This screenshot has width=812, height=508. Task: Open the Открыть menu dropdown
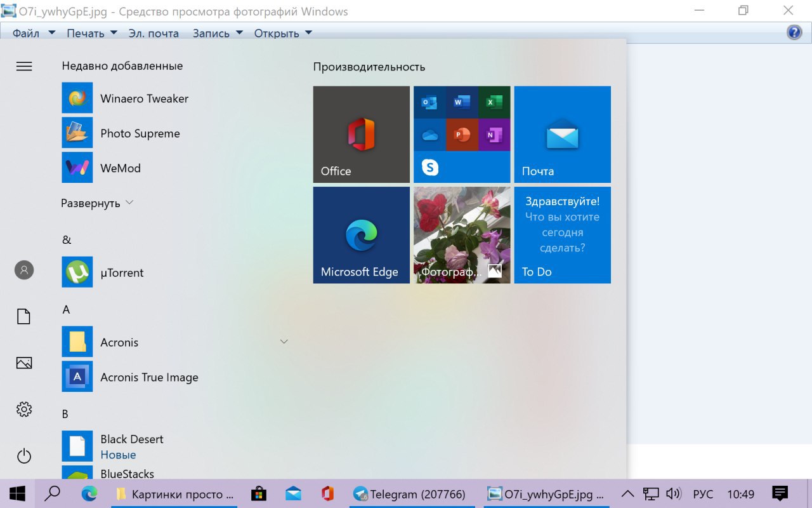(x=283, y=33)
